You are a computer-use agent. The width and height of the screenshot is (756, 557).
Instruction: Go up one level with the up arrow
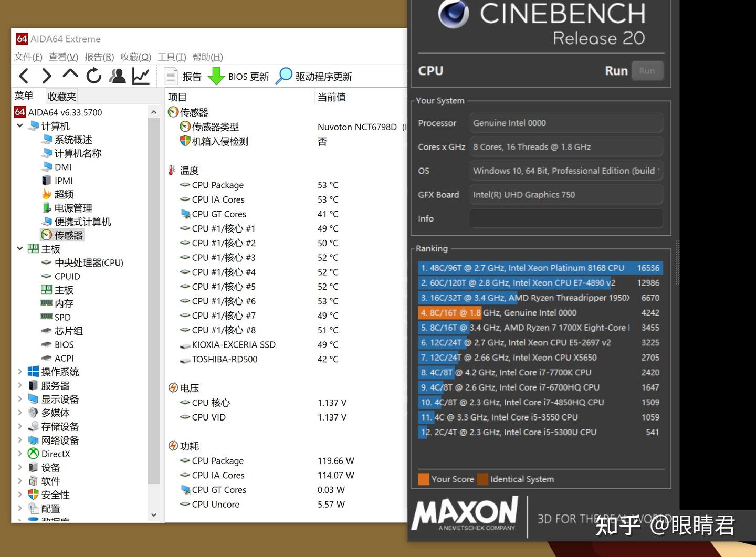(70, 75)
